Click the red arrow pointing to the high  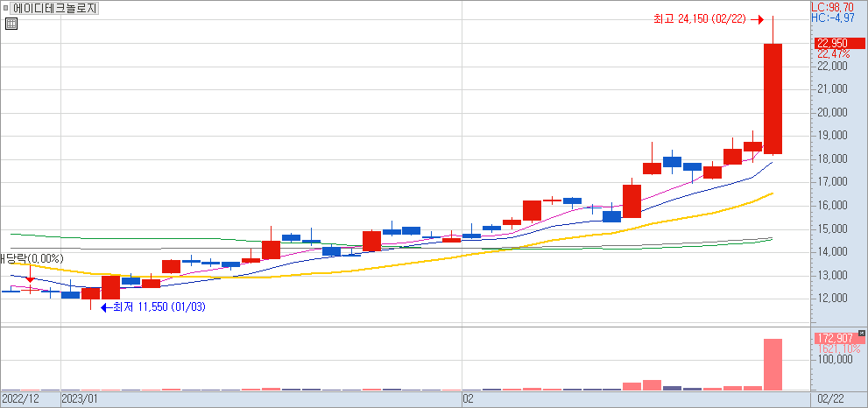point(758,18)
